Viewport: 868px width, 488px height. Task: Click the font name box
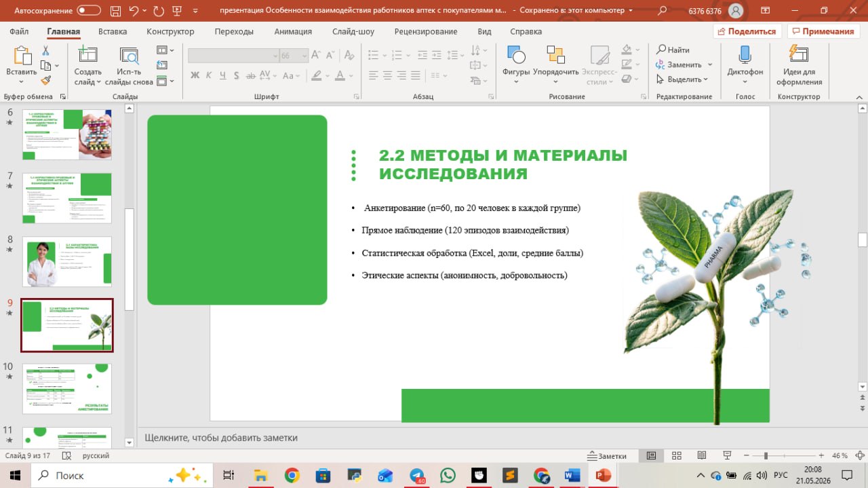[x=233, y=56]
